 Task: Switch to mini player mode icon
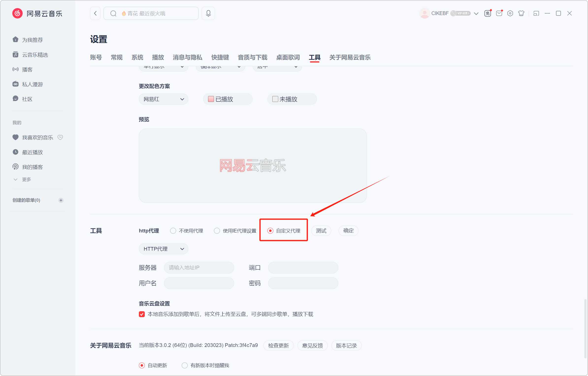(x=536, y=13)
